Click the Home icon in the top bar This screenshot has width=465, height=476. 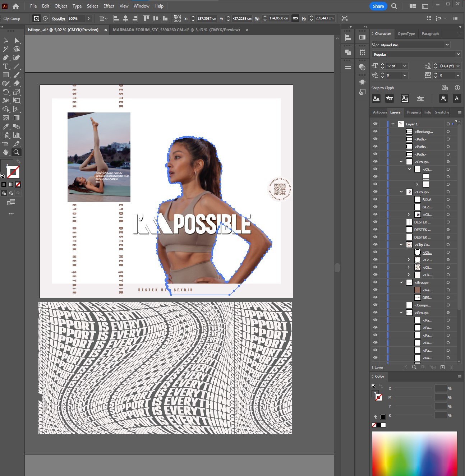pos(16,6)
